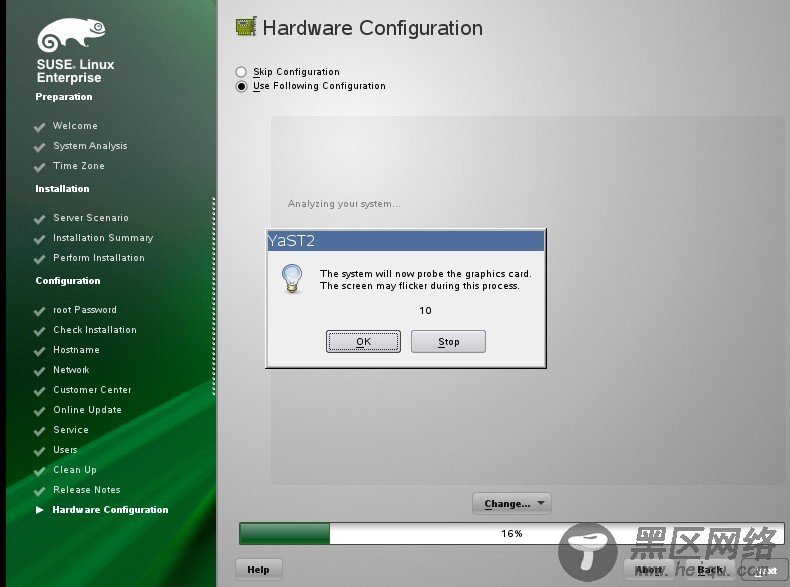Select Use Following Configuration radio button
The height and width of the screenshot is (587, 790).
[241, 86]
